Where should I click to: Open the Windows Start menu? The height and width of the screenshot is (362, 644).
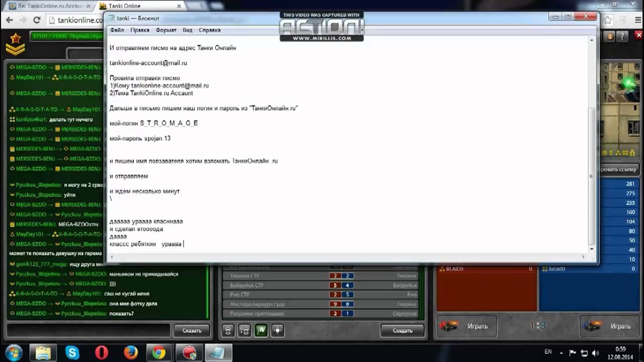point(13,352)
